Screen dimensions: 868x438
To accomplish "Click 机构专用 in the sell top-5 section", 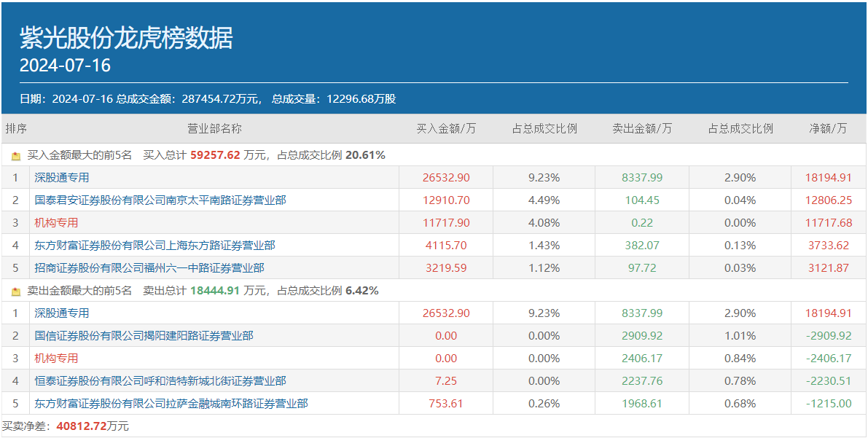I will [56, 359].
